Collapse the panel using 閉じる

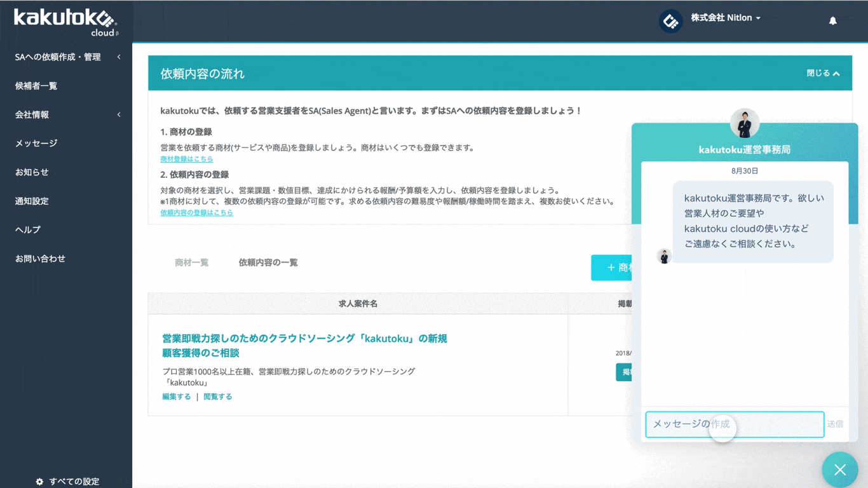tap(822, 74)
